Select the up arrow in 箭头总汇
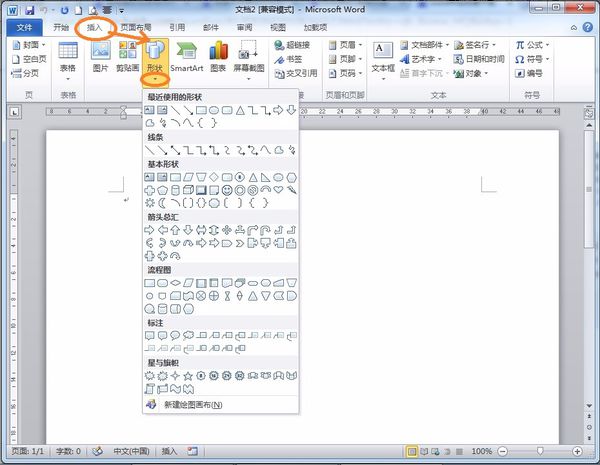Screen dimensions: 600x465 [x=175, y=230]
